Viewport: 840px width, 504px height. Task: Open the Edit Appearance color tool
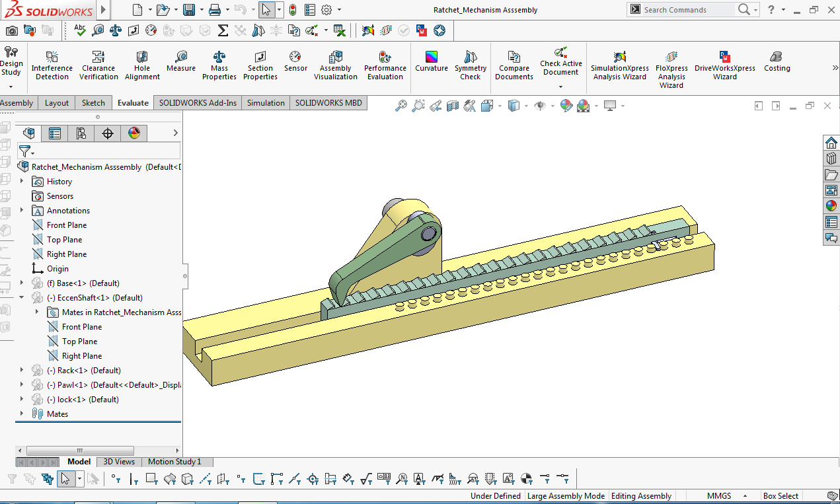[566, 106]
